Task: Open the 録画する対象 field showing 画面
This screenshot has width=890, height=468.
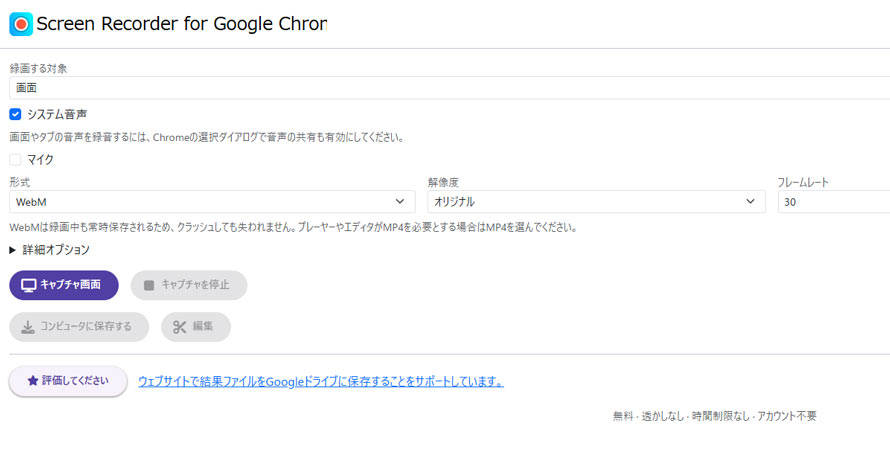Action: tap(450, 88)
